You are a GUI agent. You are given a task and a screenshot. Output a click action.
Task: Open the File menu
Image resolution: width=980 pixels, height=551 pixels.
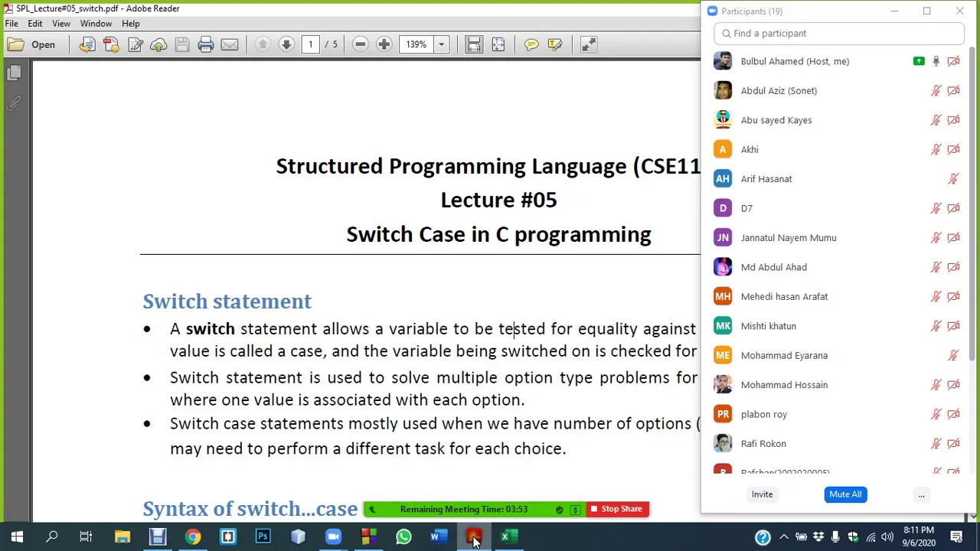point(11,24)
